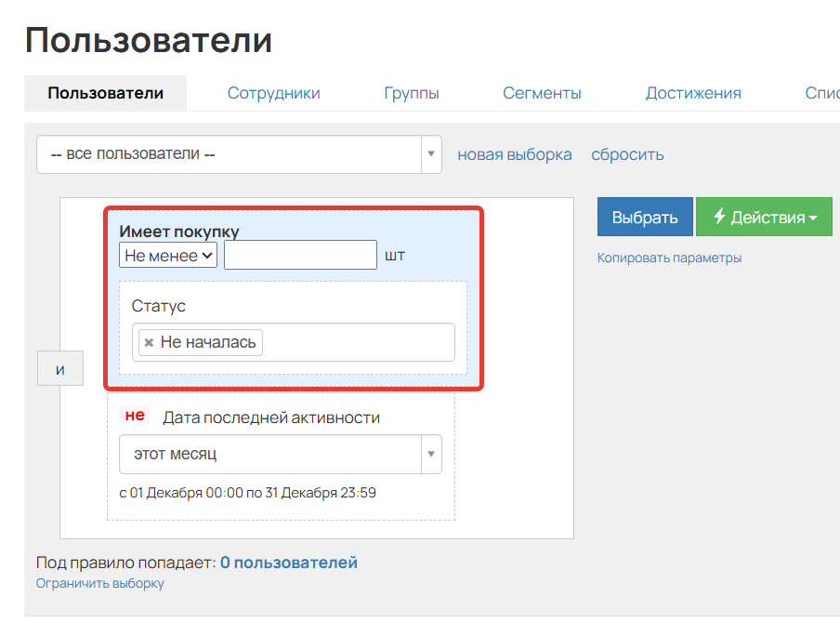
Task: Focus the purchase quantity field before "шт"
Action: point(300,255)
